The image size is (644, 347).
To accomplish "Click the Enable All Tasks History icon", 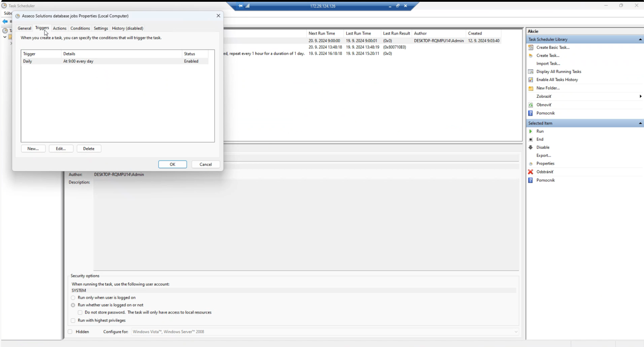I will click(531, 80).
